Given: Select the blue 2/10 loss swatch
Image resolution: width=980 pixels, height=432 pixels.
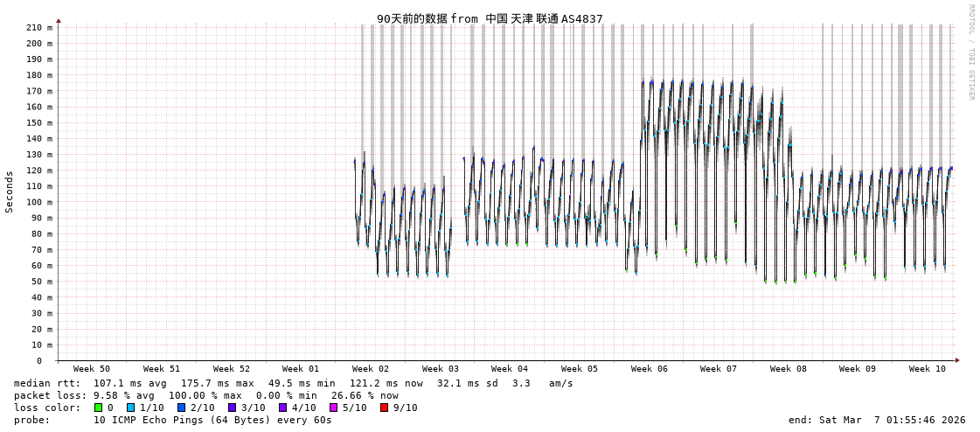Looking at the screenshot, I should pyautogui.click(x=181, y=408).
